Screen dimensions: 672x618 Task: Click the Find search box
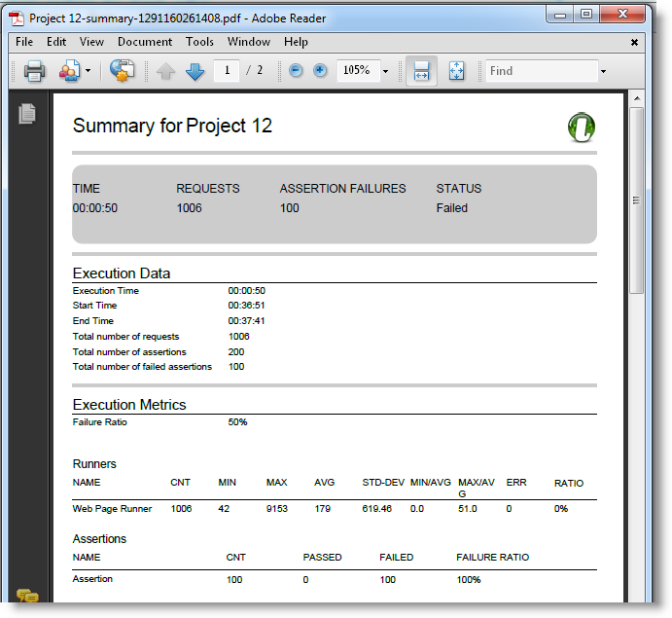[x=542, y=71]
